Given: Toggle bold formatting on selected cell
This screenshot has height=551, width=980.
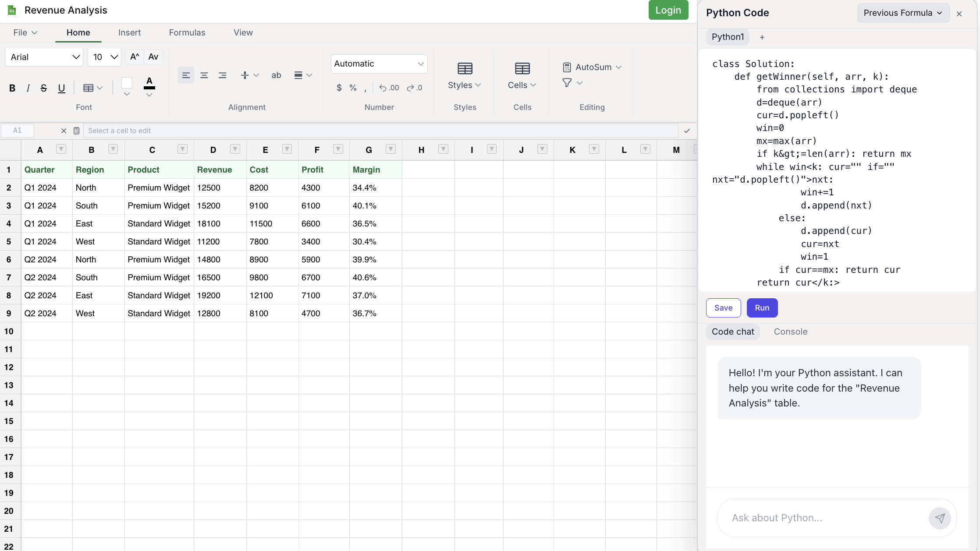Looking at the screenshot, I should point(12,88).
